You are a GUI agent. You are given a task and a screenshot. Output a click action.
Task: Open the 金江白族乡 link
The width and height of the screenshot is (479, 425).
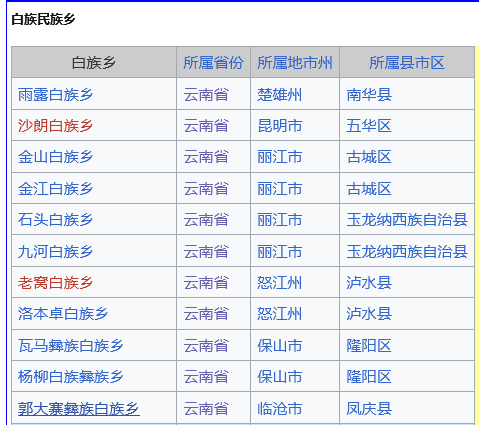55,189
